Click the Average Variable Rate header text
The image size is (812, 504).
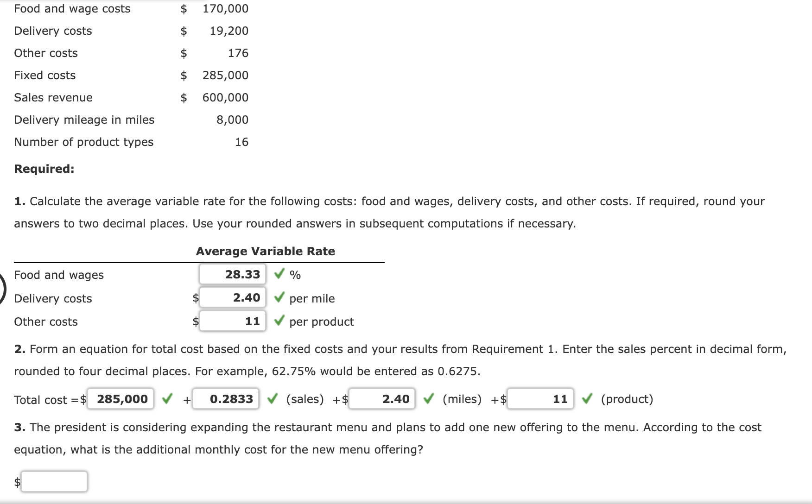[x=265, y=251]
